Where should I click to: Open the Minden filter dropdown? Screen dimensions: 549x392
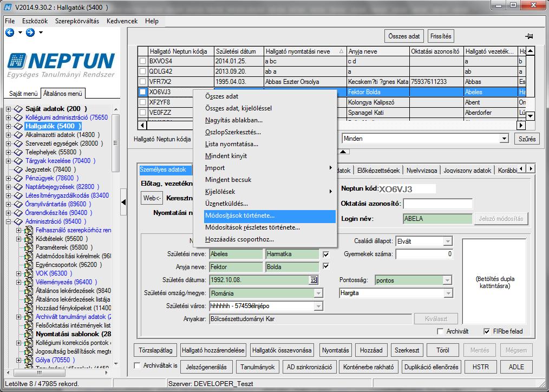coord(504,139)
